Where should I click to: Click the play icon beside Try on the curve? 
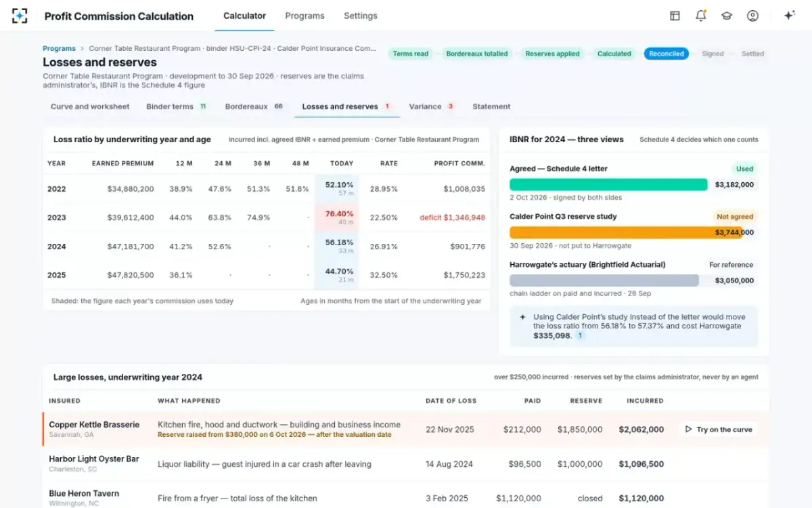[x=689, y=429]
